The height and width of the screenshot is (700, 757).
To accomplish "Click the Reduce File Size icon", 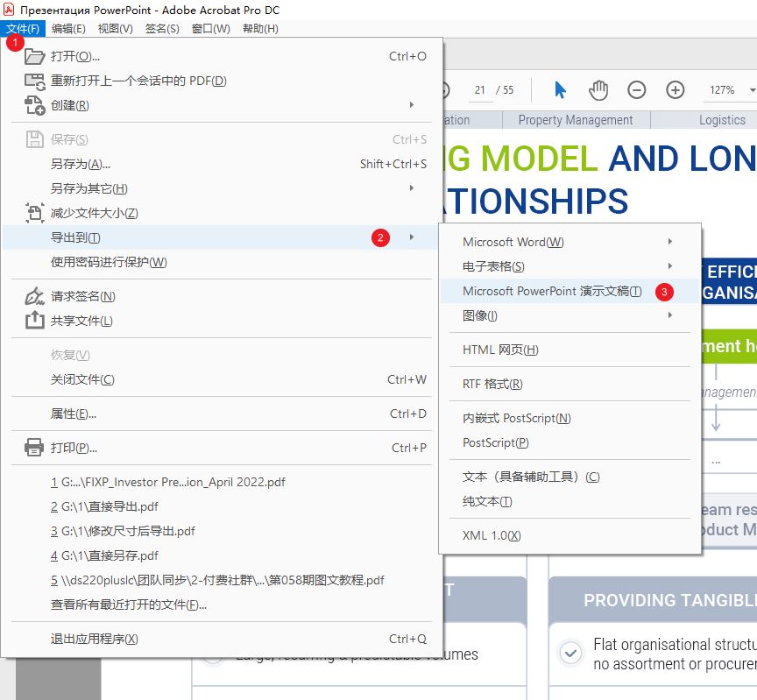I will tap(34, 213).
